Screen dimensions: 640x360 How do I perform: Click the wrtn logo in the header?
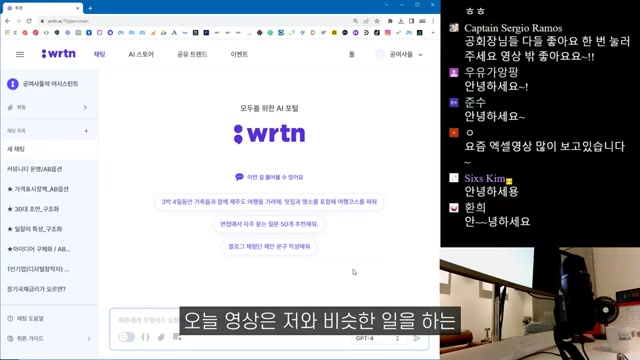[x=58, y=54]
